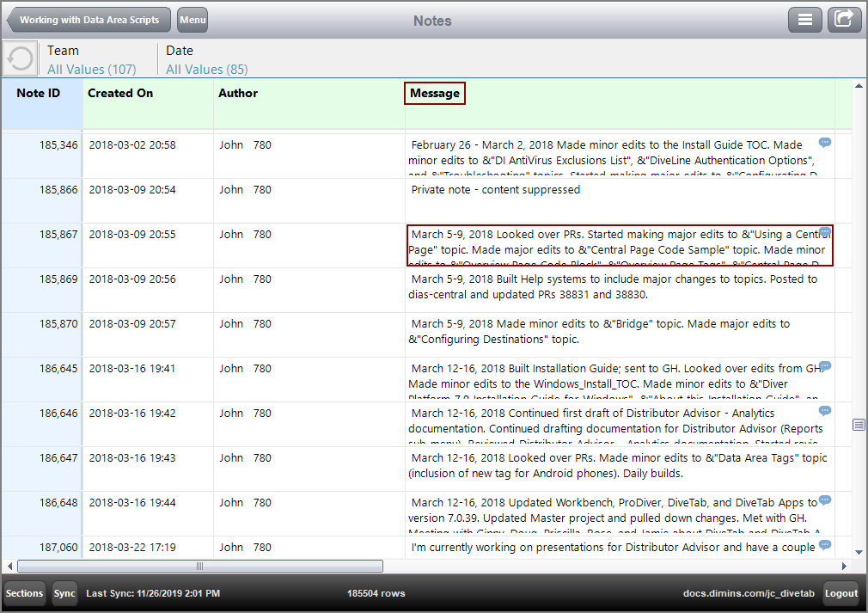This screenshot has width=868, height=613.
Task: Open the Menu in the title bar
Action: point(192,20)
